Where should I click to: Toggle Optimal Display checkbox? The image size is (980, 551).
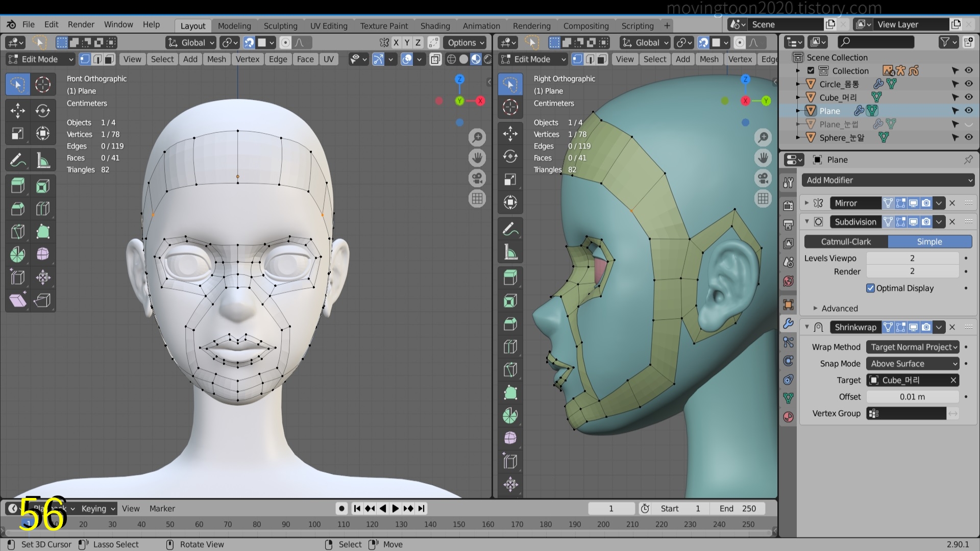871,288
